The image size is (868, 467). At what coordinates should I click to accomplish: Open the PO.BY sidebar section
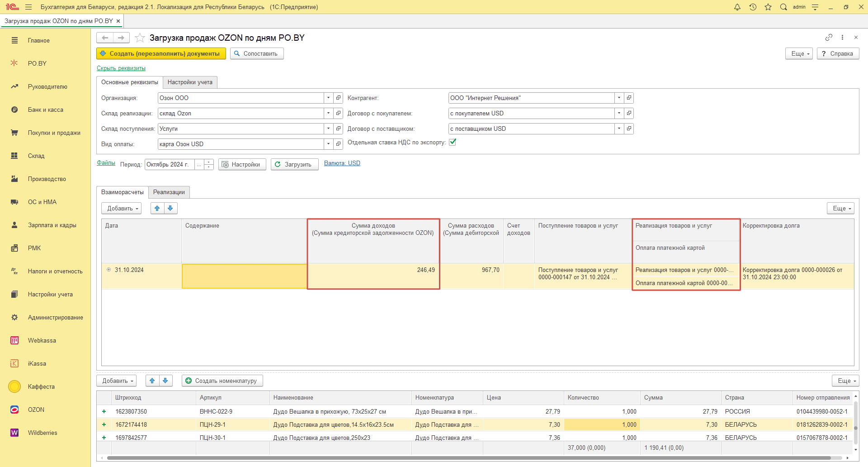37,63
